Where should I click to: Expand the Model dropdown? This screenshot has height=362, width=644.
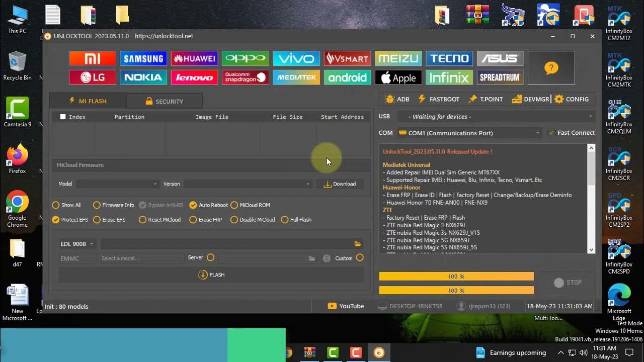click(x=117, y=184)
